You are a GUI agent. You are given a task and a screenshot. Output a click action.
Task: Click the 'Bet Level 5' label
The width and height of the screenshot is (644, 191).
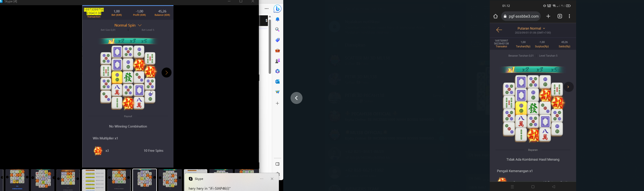148,30
